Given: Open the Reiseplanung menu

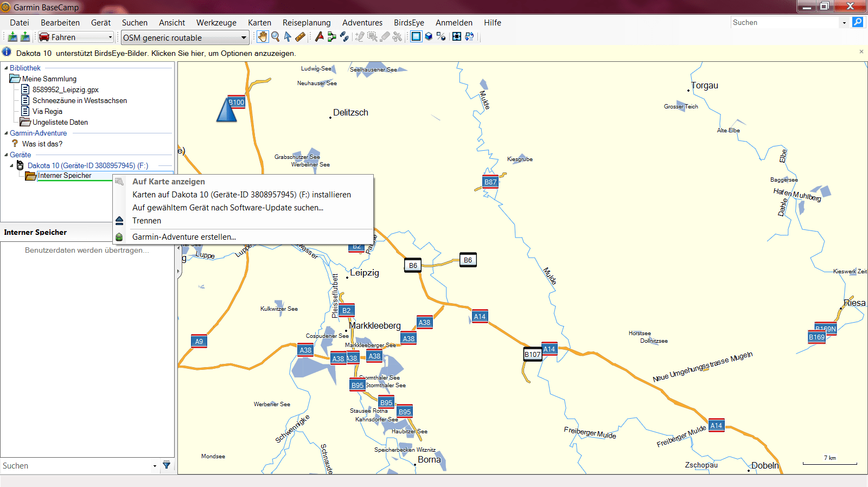Looking at the screenshot, I should coord(307,23).
